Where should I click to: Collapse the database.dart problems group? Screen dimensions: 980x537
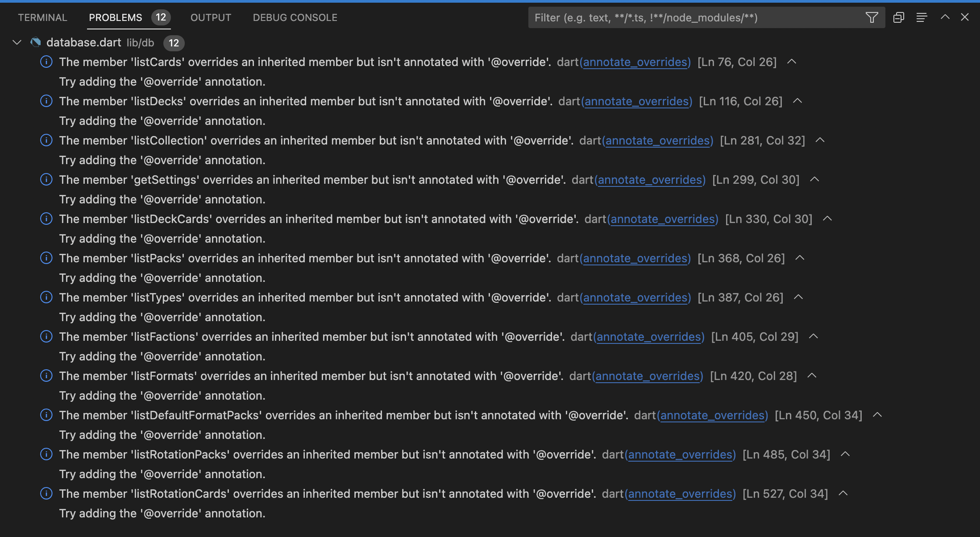click(17, 42)
